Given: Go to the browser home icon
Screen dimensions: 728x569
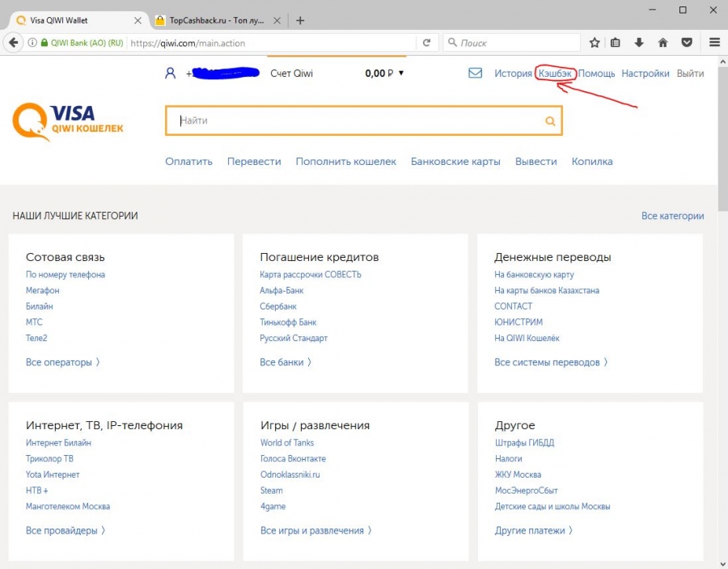Looking at the screenshot, I should 662,43.
